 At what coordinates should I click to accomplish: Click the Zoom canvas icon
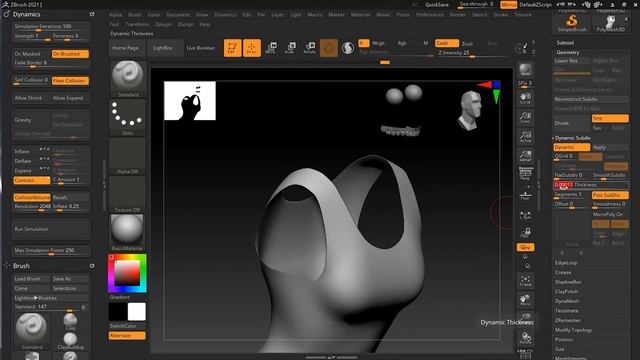coord(525,118)
